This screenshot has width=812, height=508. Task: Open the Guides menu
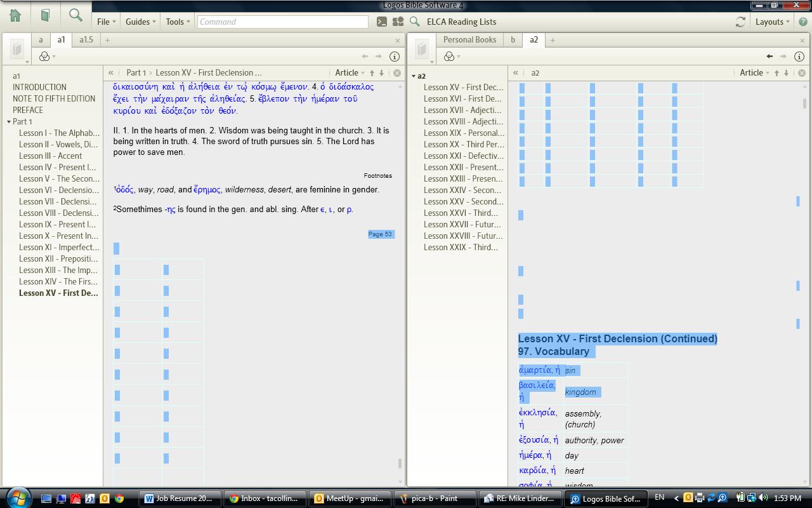(140, 22)
